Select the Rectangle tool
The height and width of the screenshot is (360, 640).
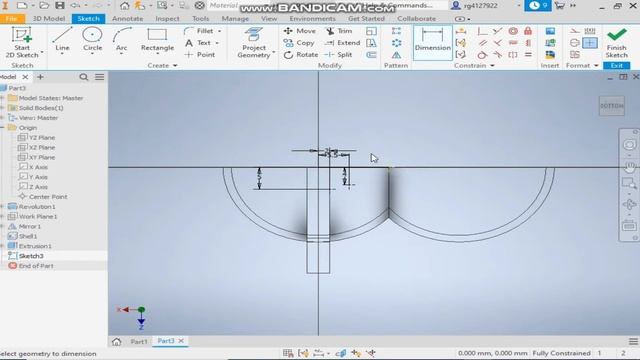tap(157, 40)
